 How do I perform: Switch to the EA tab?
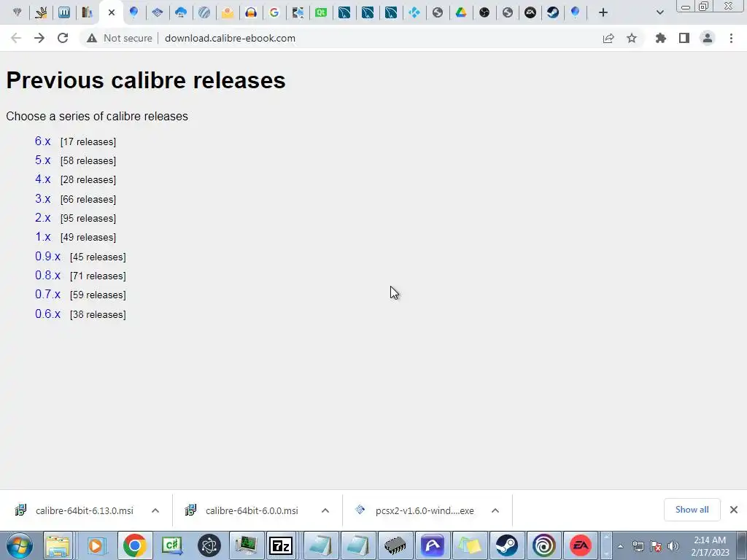[x=530, y=12]
